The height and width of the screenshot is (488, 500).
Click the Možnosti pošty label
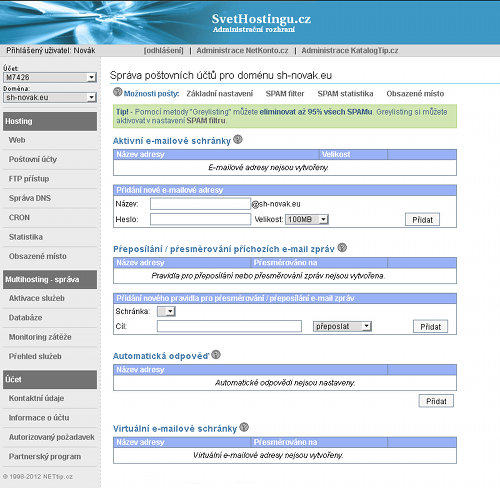(151, 94)
